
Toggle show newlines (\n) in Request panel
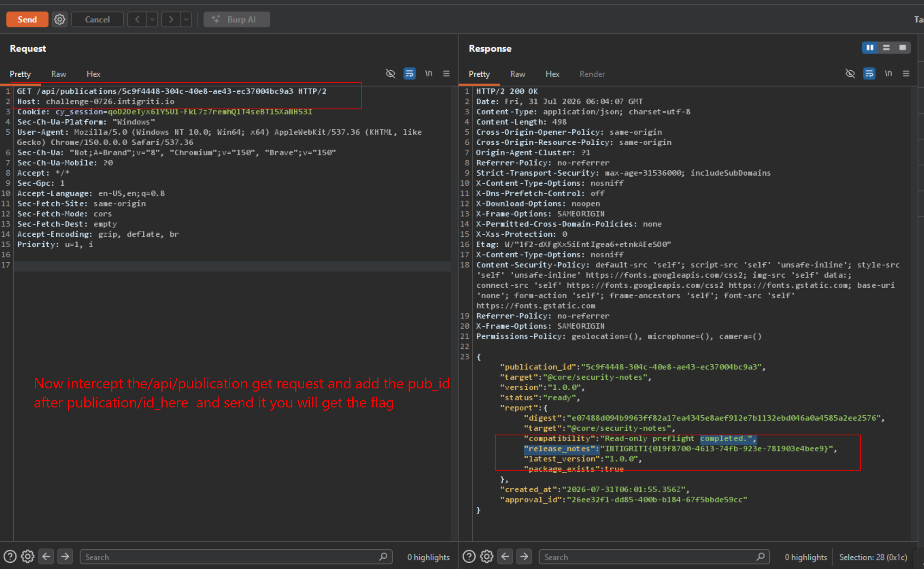point(428,74)
